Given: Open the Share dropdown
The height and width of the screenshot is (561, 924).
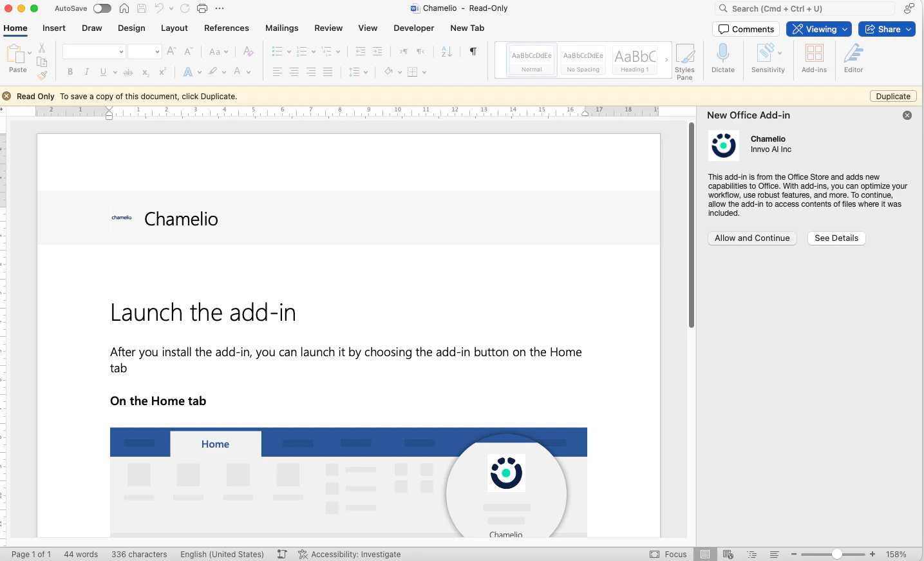Looking at the screenshot, I should coord(909,29).
